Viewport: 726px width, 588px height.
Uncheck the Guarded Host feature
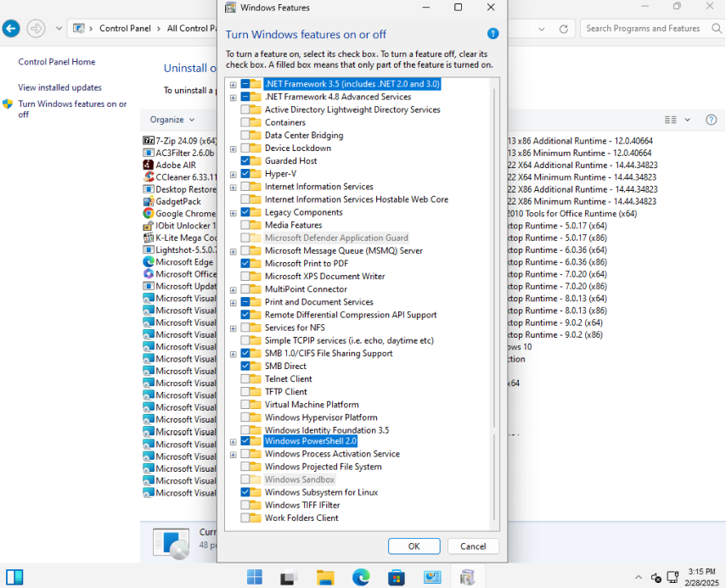coord(245,160)
